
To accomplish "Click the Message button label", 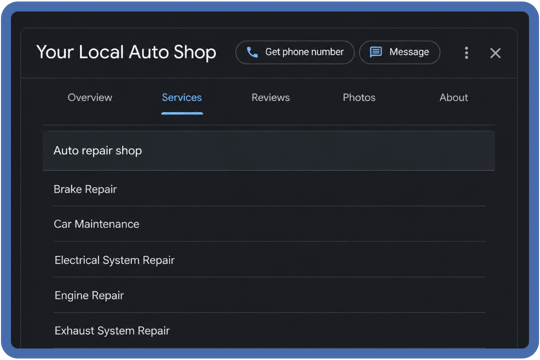I will [x=409, y=52].
